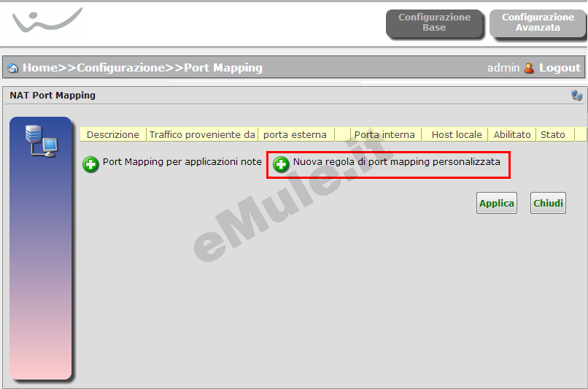Click the Abilitato column header
This screenshot has height=389, width=588.
pyautogui.click(x=512, y=135)
